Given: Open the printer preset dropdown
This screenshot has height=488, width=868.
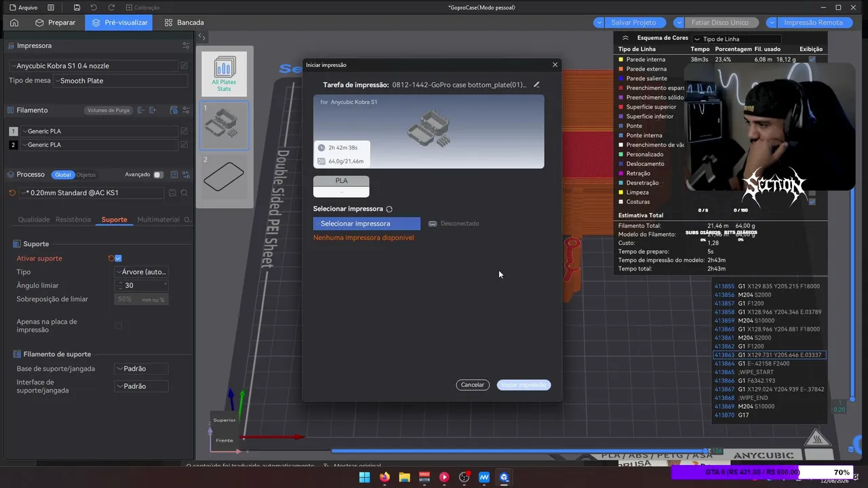Looking at the screenshot, I should click(94, 66).
